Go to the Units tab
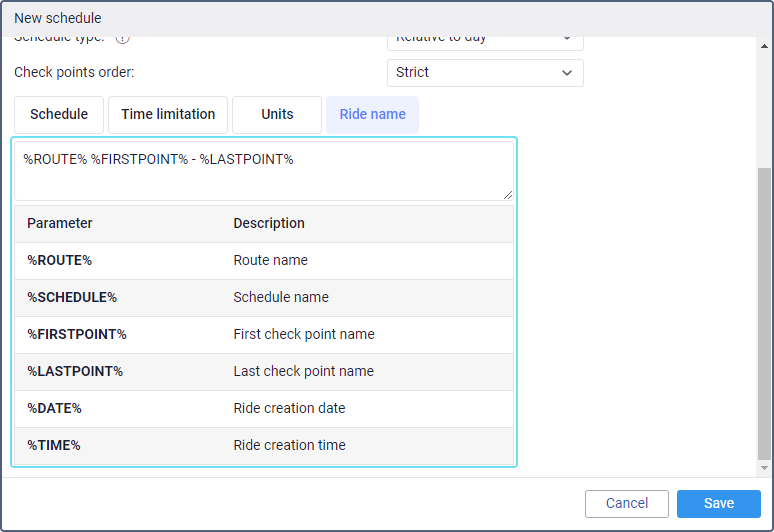The height and width of the screenshot is (532, 774). (x=277, y=115)
